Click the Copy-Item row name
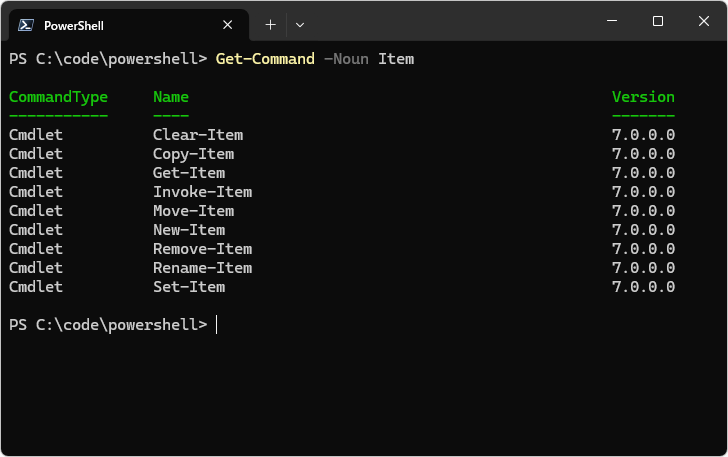Viewport: 728px width, 457px height. [194, 154]
